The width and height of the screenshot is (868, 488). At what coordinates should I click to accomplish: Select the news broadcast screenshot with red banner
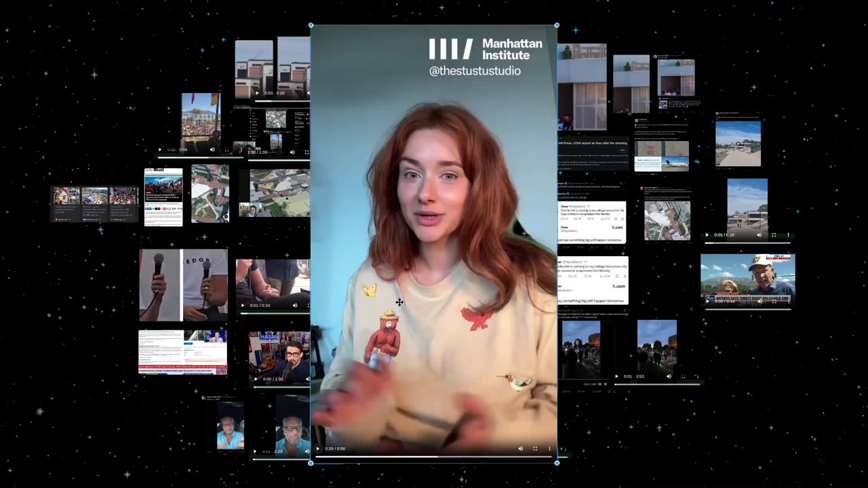(182, 352)
